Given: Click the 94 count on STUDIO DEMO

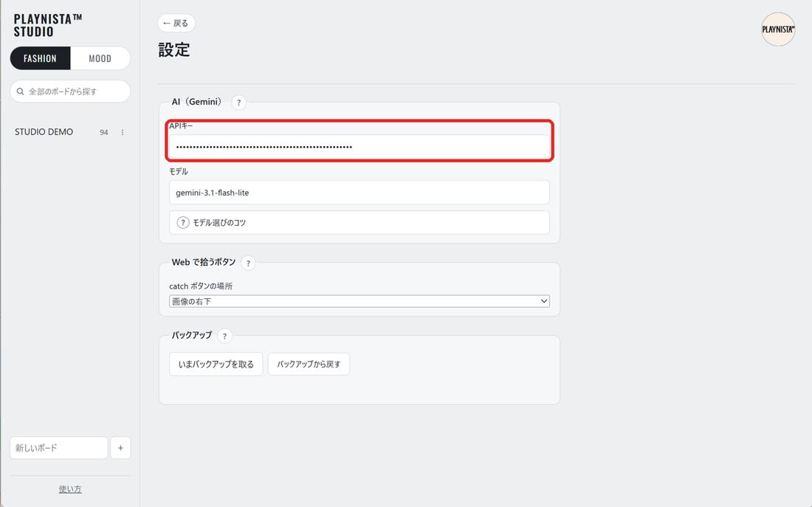Looking at the screenshot, I should pos(104,133).
